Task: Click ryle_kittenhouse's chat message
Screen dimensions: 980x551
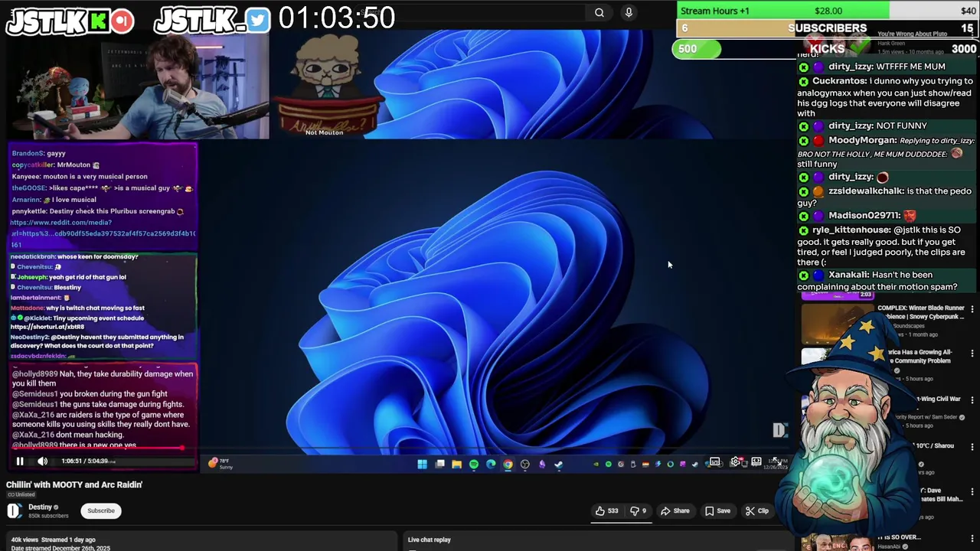Action: pos(886,246)
